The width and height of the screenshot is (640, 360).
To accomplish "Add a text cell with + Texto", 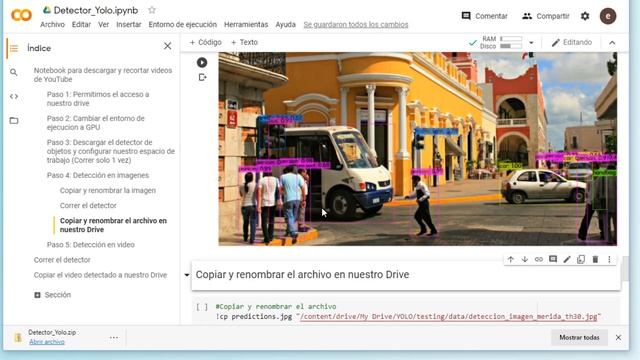I will (244, 42).
